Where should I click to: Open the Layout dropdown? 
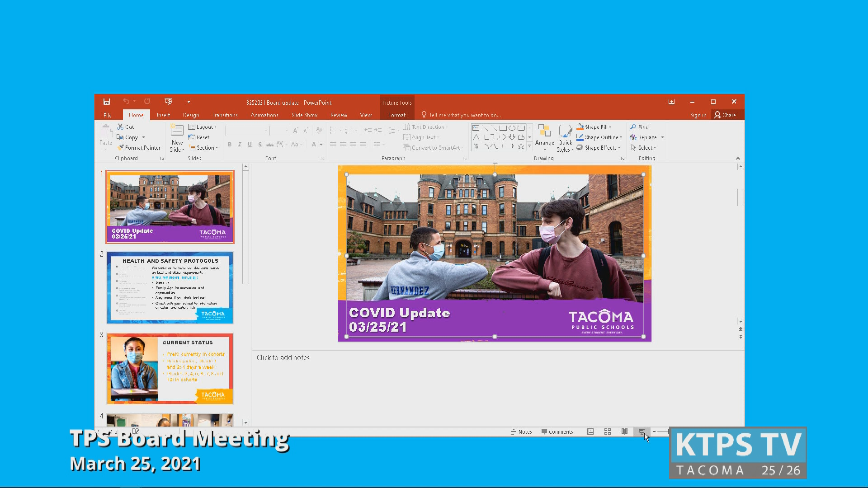point(203,127)
